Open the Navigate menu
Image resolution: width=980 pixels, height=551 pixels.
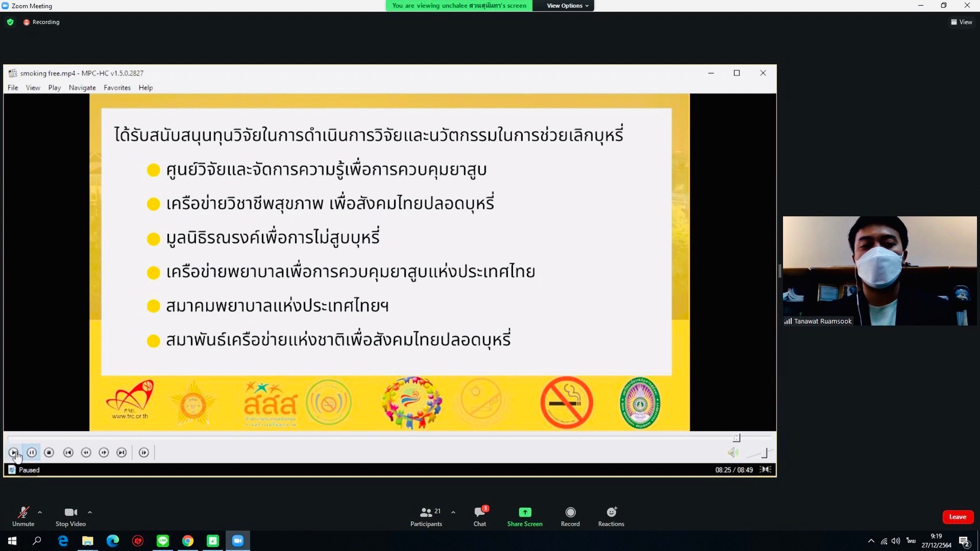(x=82, y=88)
